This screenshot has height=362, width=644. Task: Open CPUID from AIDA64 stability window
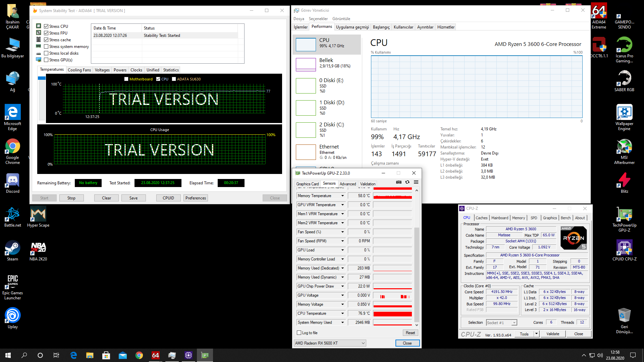coord(168,198)
